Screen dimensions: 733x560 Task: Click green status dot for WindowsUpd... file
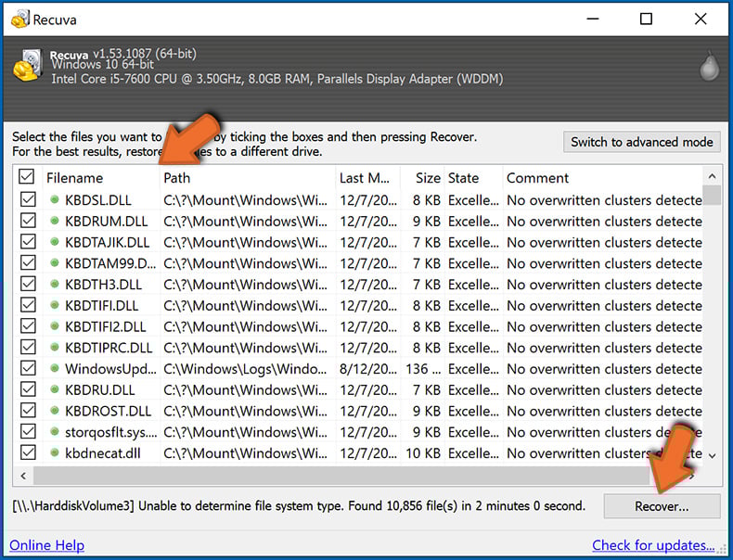[55, 369]
